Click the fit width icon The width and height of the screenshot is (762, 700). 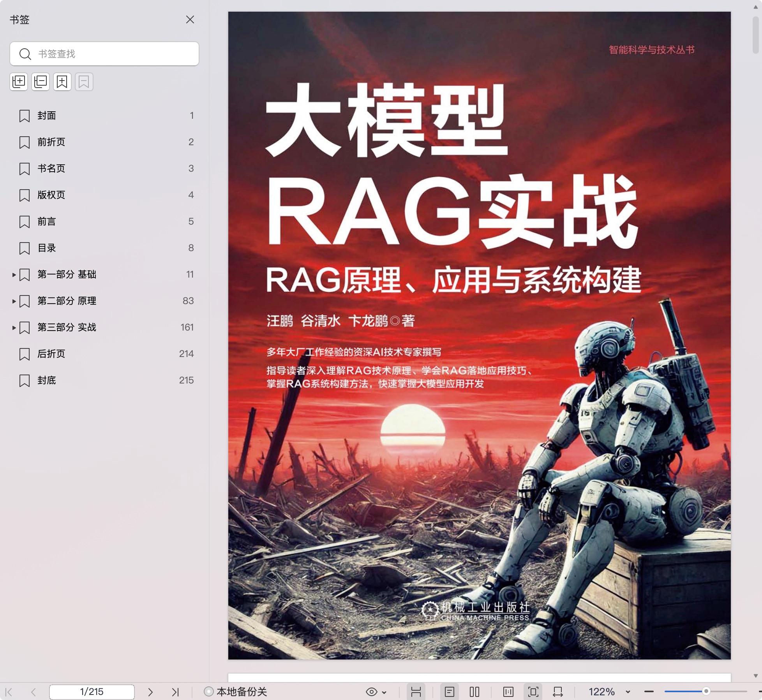click(558, 692)
